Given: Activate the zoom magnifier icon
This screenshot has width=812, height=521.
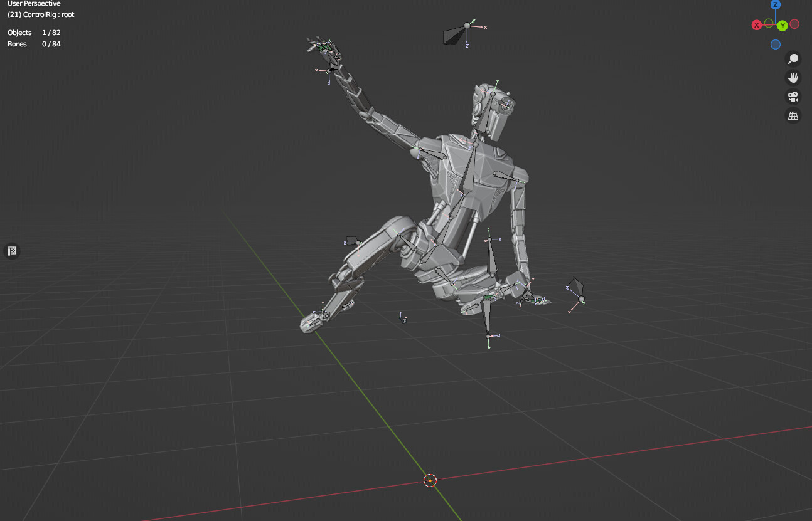Looking at the screenshot, I should [x=793, y=58].
